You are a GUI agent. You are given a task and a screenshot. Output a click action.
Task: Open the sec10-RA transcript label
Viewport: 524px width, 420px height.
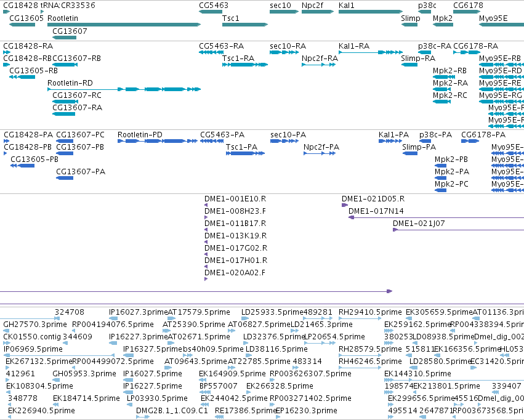pyautogui.click(x=288, y=46)
